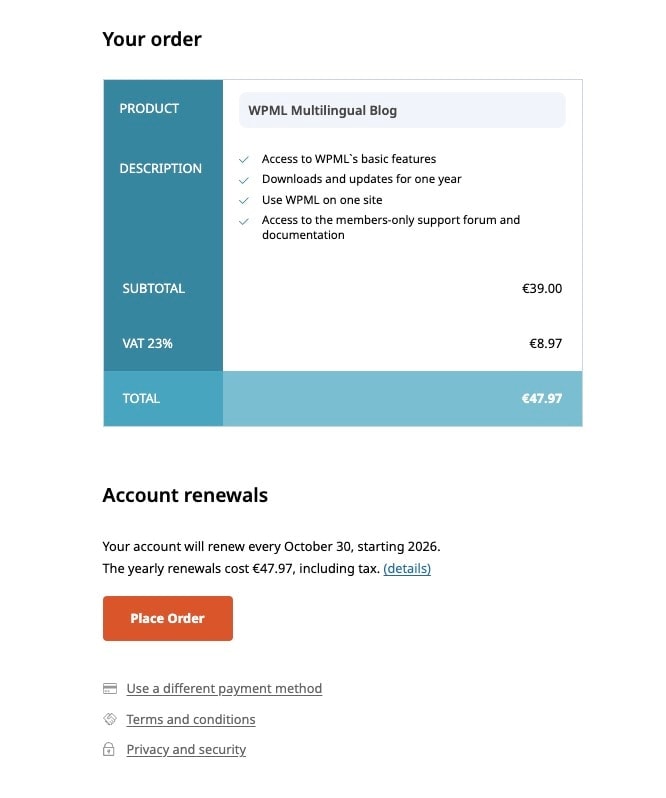This screenshot has width=666, height=798.
Task: Click the "VAT 23%" row label
Action: point(147,344)
